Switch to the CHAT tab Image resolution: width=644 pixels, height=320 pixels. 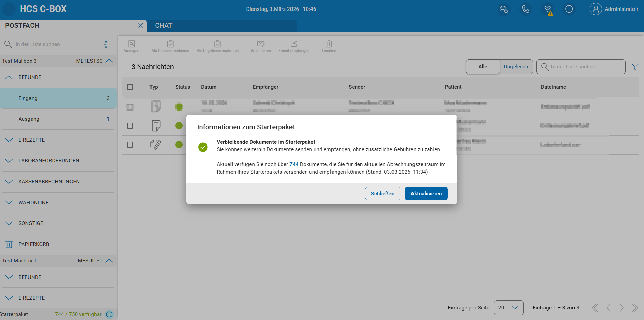coord(222,25)
